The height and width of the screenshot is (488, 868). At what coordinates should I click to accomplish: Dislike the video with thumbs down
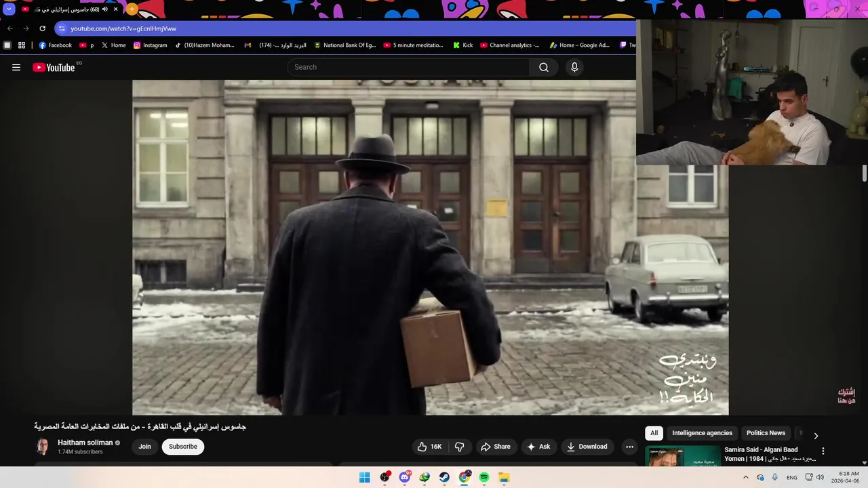point(459,447)
